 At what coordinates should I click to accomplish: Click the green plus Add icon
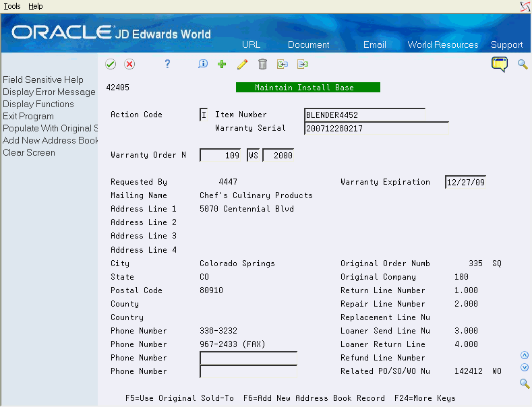point(222,64)
